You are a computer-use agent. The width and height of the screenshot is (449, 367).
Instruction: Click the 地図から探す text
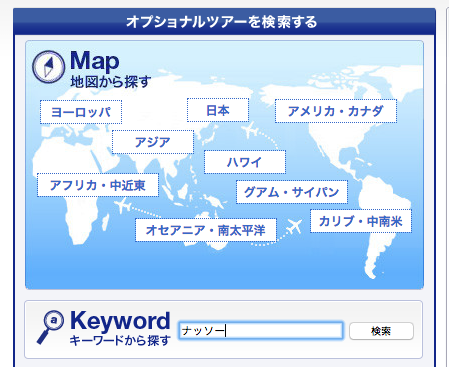(x=111, y=82)
